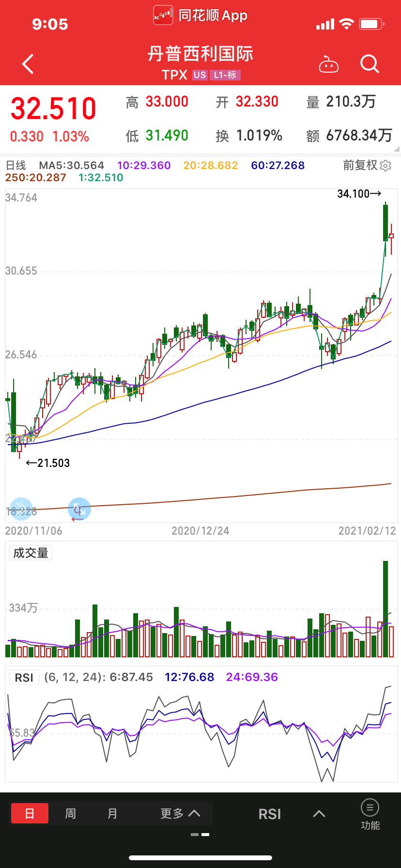This screenshot has height=868, width=401.
Task: Expand quote details corner triangle
Action: point(397,149)
